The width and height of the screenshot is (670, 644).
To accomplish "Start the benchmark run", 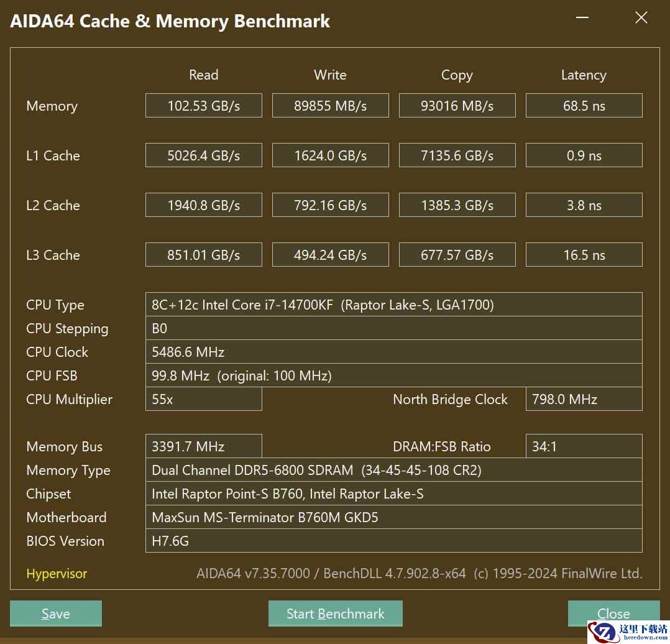I will click(336, 614).
